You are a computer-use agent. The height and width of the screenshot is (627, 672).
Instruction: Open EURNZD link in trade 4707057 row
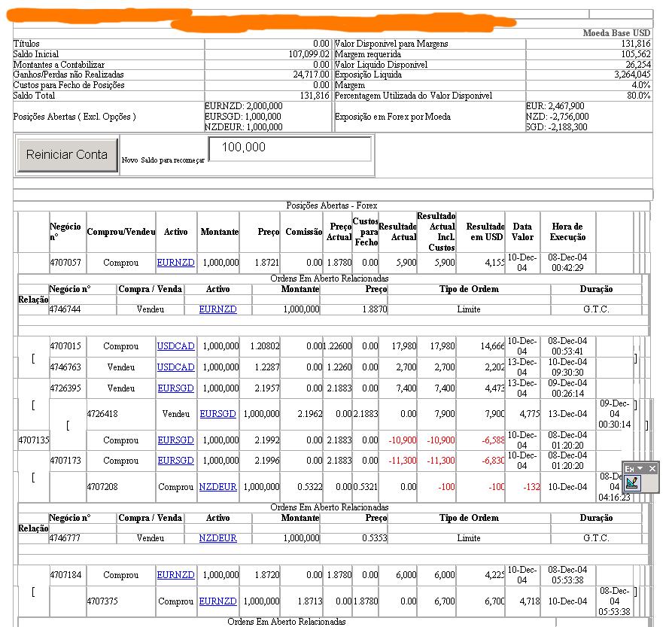point(176,263)
